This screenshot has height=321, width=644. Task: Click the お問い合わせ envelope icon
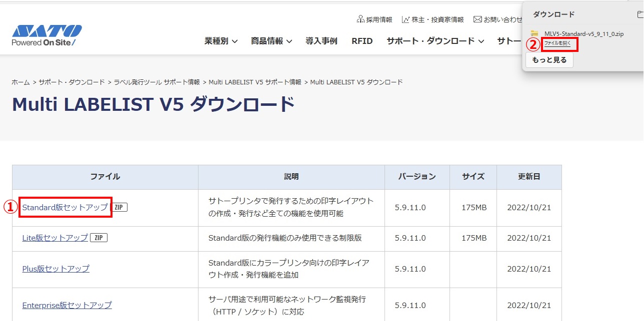tap(477, 19)
